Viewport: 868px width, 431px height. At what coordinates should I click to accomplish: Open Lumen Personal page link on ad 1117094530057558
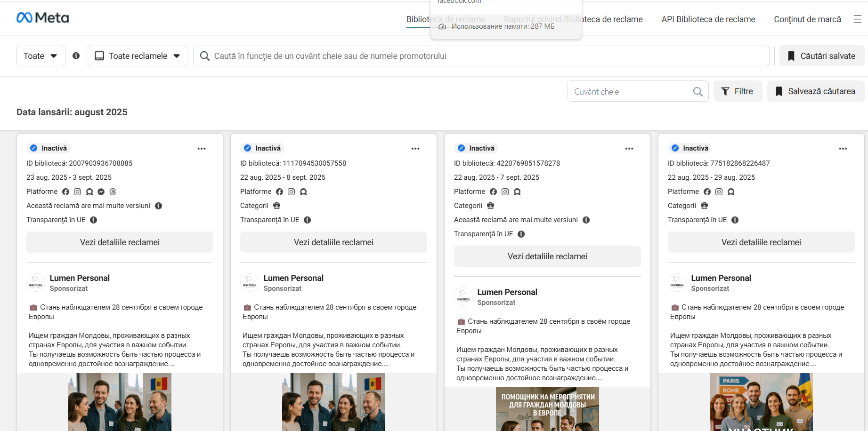(293, 278)
